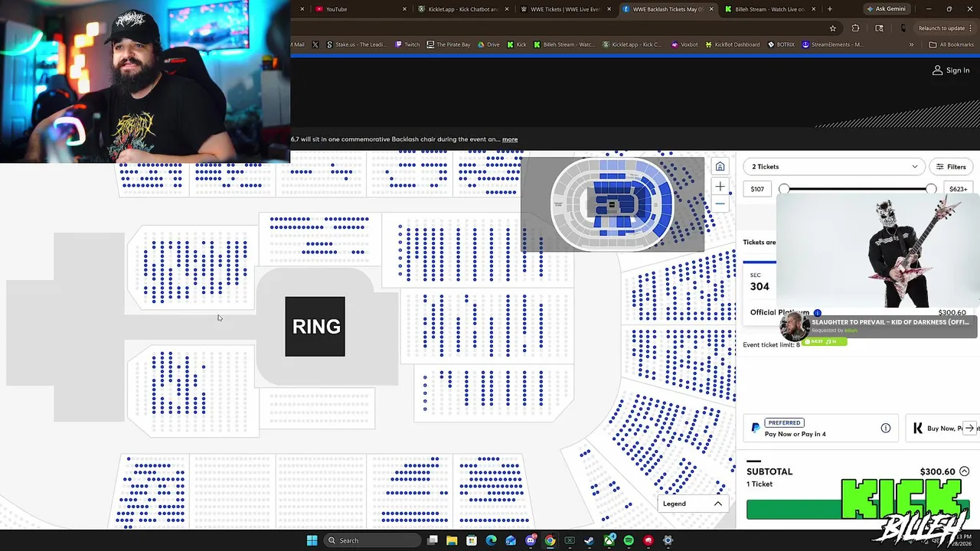
Task: Open Spotify from the taskbar
Action: 629,540
